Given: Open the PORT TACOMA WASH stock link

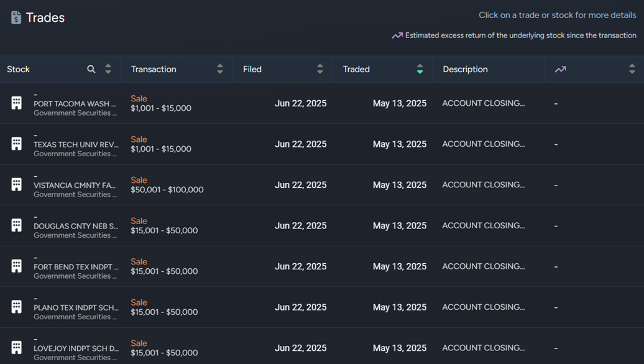Looking at the screenshot, I should click(75, 104).
